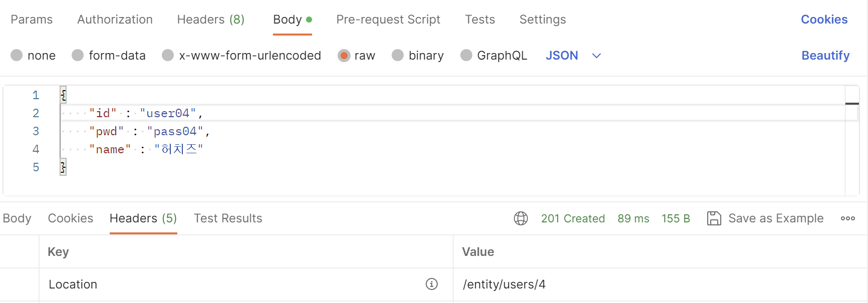Click the Cookies link

pos(824,20)
